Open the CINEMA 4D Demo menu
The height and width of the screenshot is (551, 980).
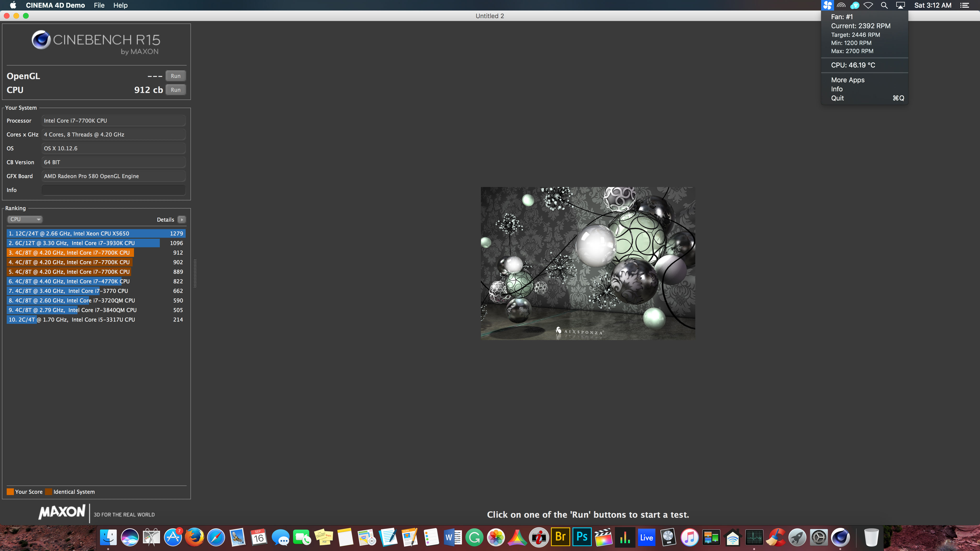click(x=55, y=5)
